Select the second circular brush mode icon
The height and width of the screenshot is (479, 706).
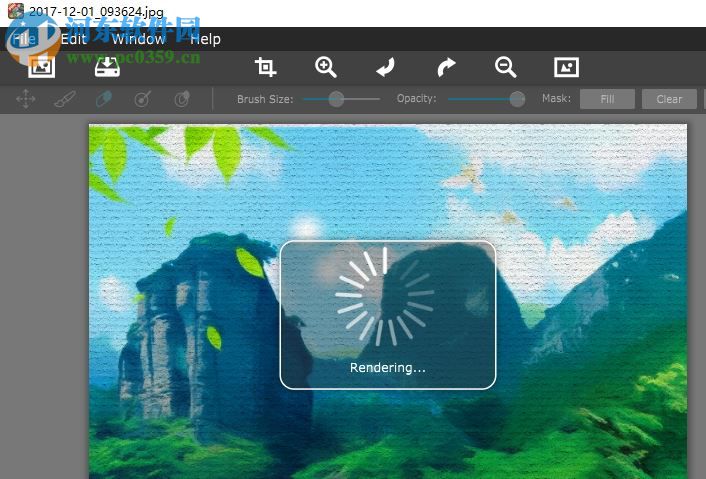(182, 99)
